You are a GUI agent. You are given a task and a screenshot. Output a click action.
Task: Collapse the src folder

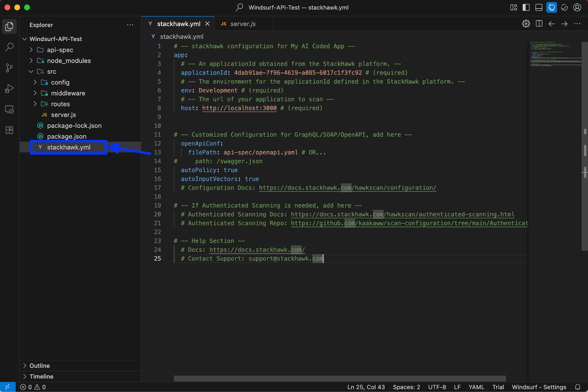click(x=31, y=71)
